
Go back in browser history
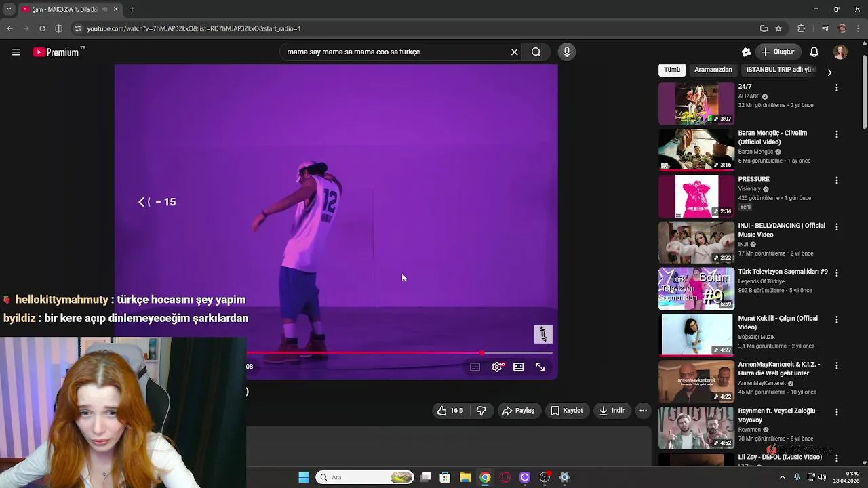click(10, 28)
